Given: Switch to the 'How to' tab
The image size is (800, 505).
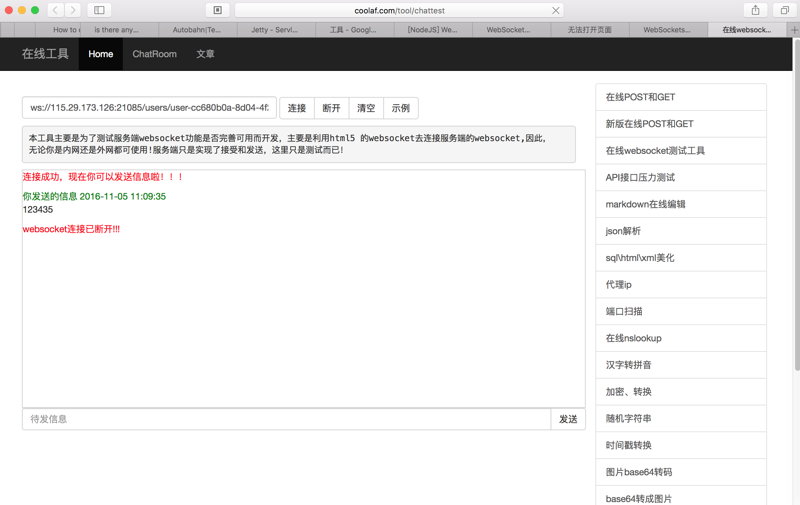Looking at the screenshot, I should tap(57, 30).
